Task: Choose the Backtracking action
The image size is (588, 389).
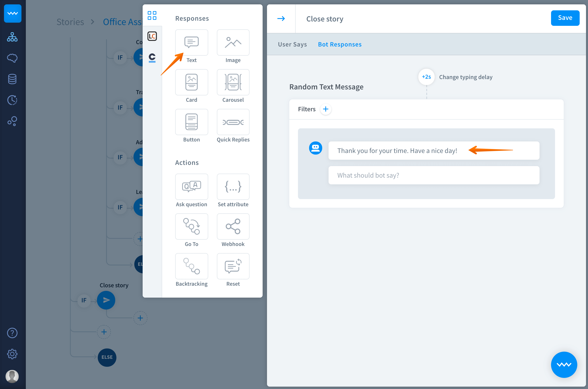Action: 191,266
